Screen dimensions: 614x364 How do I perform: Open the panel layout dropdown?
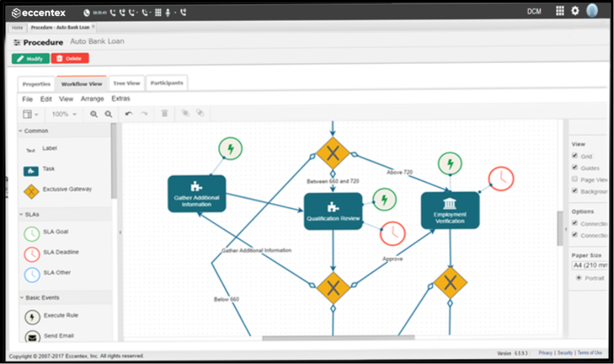pyautogui.click(x=31, y=114)
